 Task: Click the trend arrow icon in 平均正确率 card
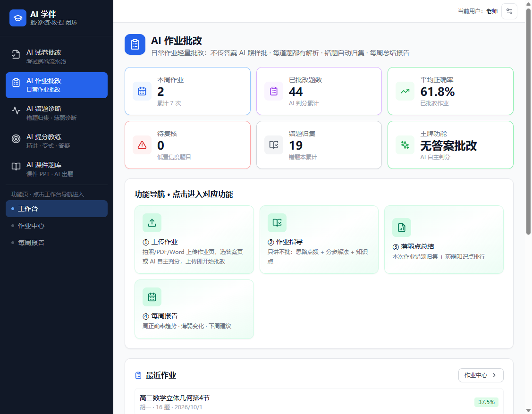[x=405, y=91]
